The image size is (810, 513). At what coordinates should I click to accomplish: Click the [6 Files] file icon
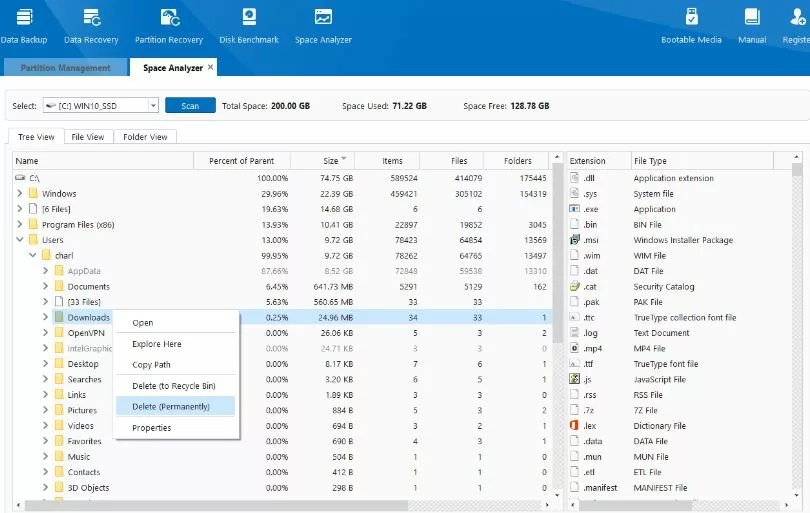point(34,209)
